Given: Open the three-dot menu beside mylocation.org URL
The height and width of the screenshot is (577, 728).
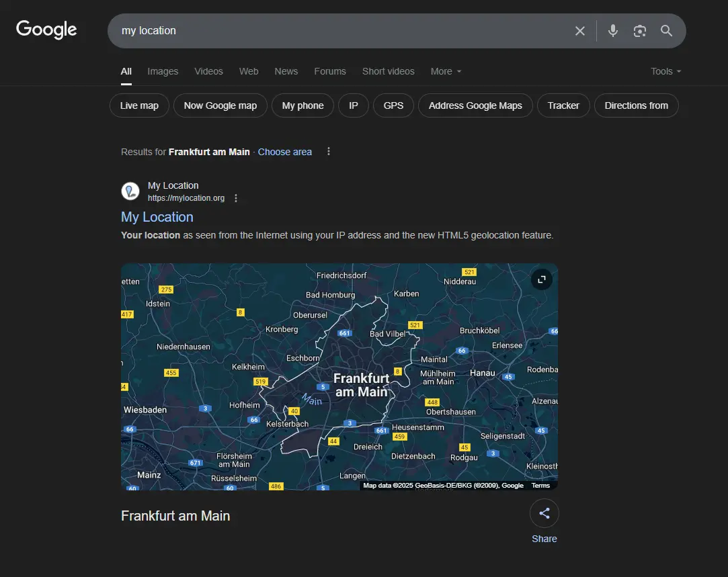Looking at the screenshot, I should point(236,198).
